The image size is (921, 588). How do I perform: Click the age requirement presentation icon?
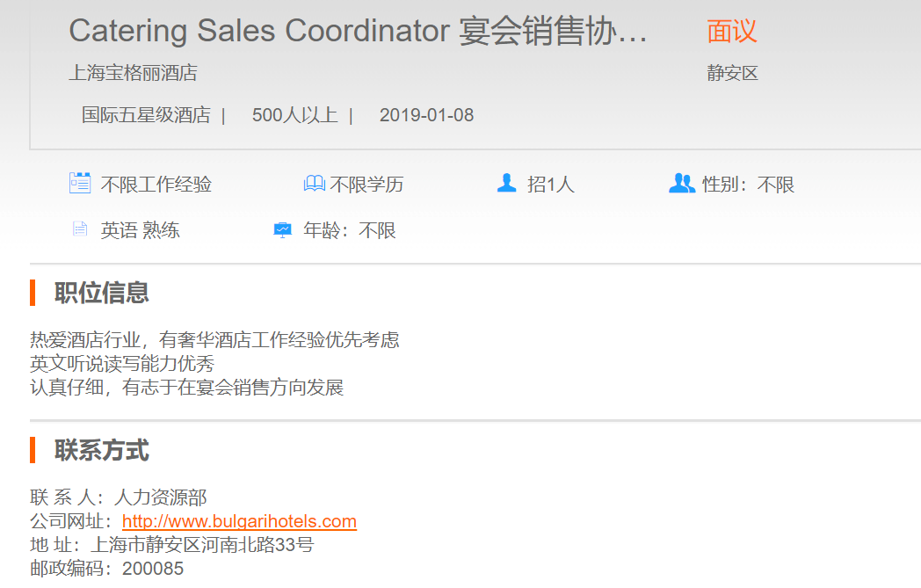pyautogui.click(x=282, y=229)
